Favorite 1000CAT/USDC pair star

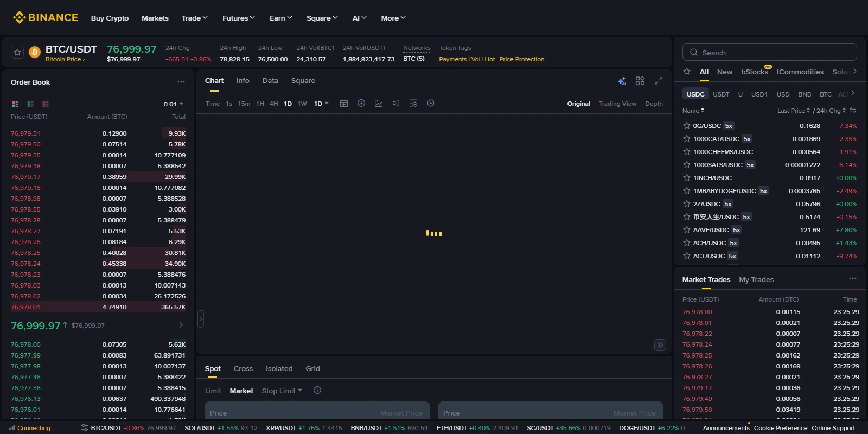[687, 138]
